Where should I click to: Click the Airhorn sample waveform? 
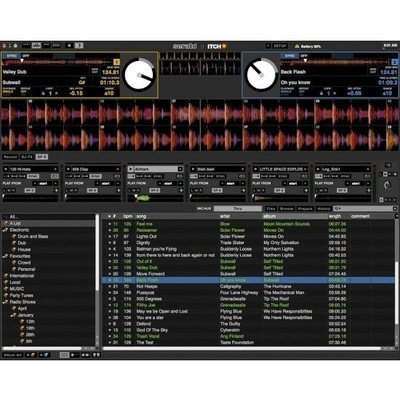click(155, 198)
